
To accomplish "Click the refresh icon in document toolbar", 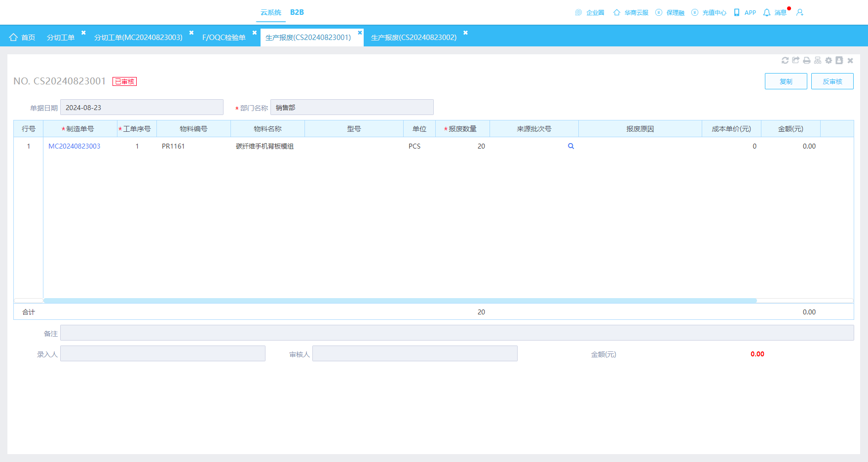I will pyautogui.click(x=785, y=60).
